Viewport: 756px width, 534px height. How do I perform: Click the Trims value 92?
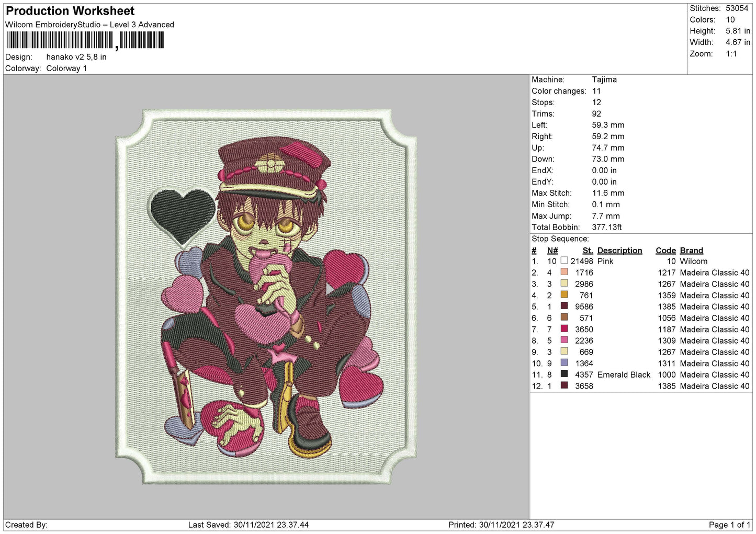[x=596, y=113]
